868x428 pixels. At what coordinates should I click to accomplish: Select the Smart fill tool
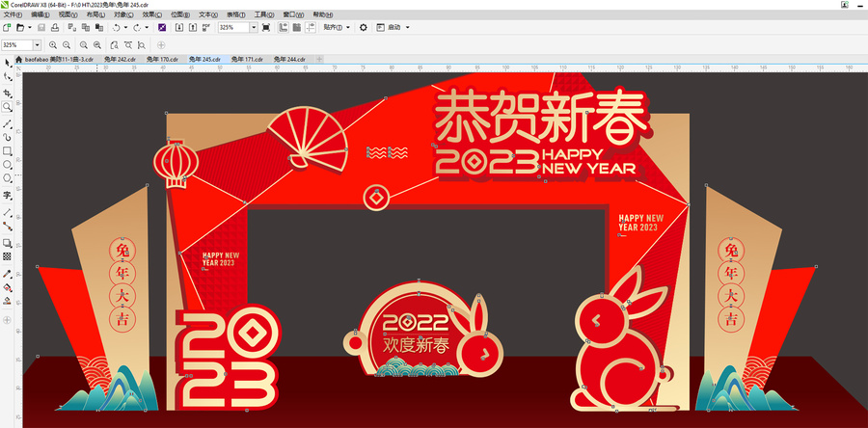(7, 301)
